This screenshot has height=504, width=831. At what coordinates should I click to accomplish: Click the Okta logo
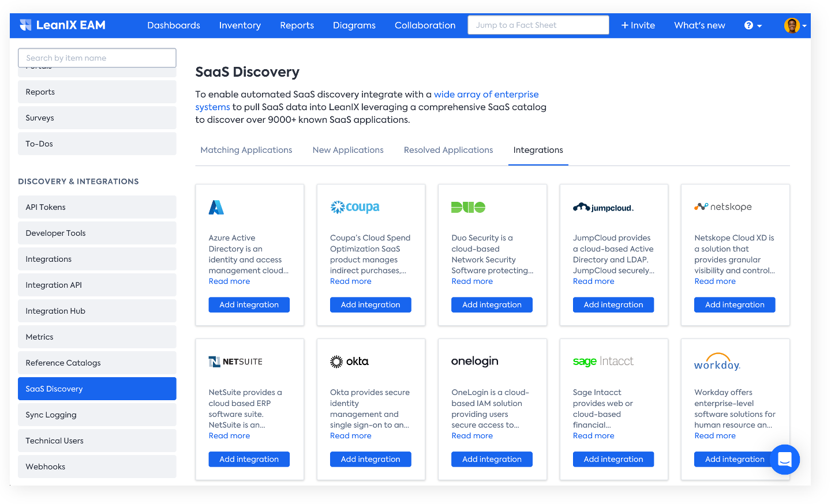tap(349, 362)
